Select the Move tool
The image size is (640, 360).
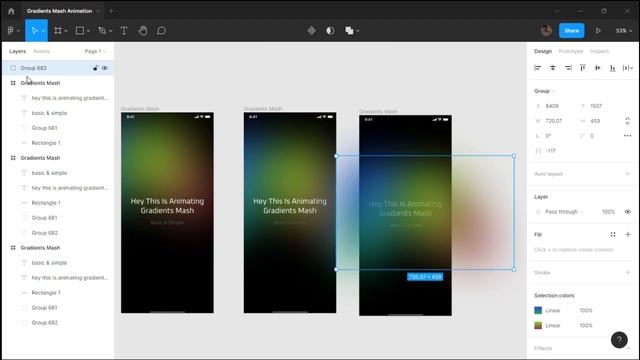tap(34, 31)
